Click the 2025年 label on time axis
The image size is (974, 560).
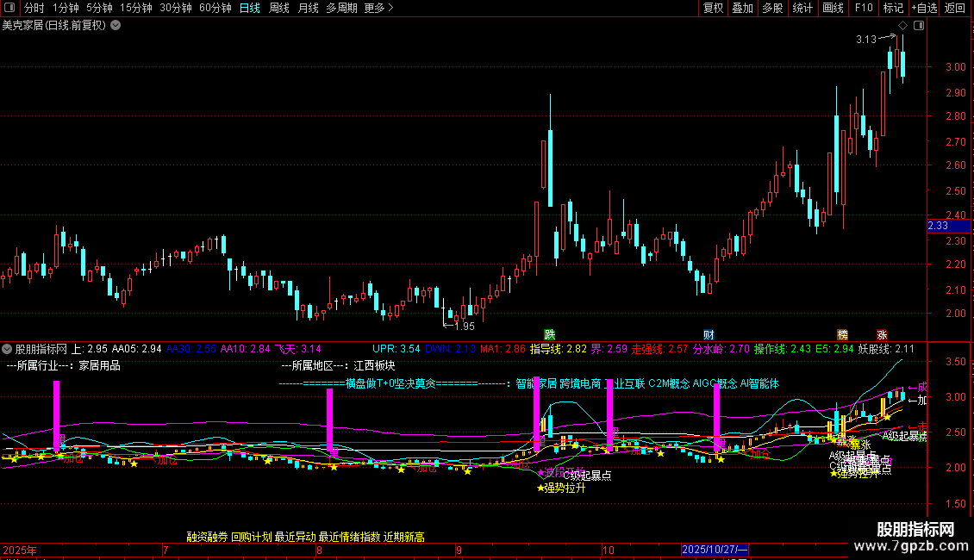(20, 550)
